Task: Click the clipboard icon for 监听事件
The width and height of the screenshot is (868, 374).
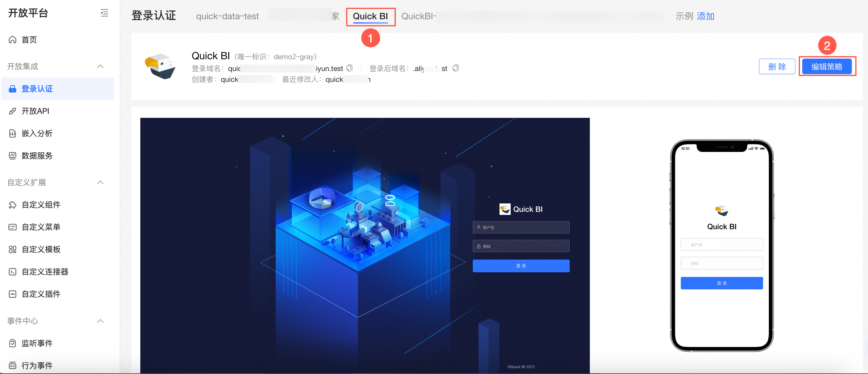Action: (x=12, y=343)
